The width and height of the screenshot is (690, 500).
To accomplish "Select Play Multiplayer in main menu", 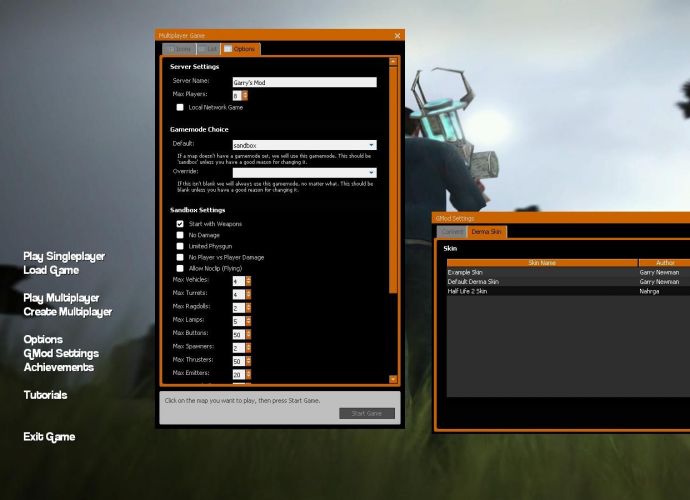I will click(x=61, y=298).
